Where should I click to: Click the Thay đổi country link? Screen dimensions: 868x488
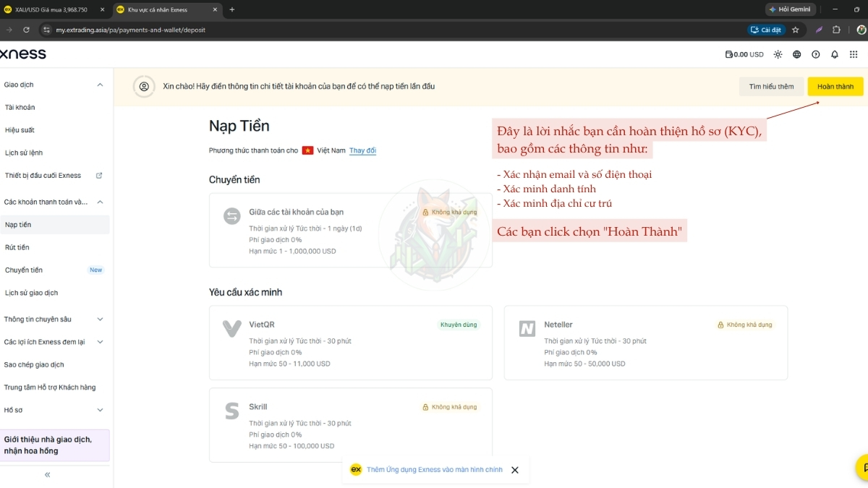point(362,150)
